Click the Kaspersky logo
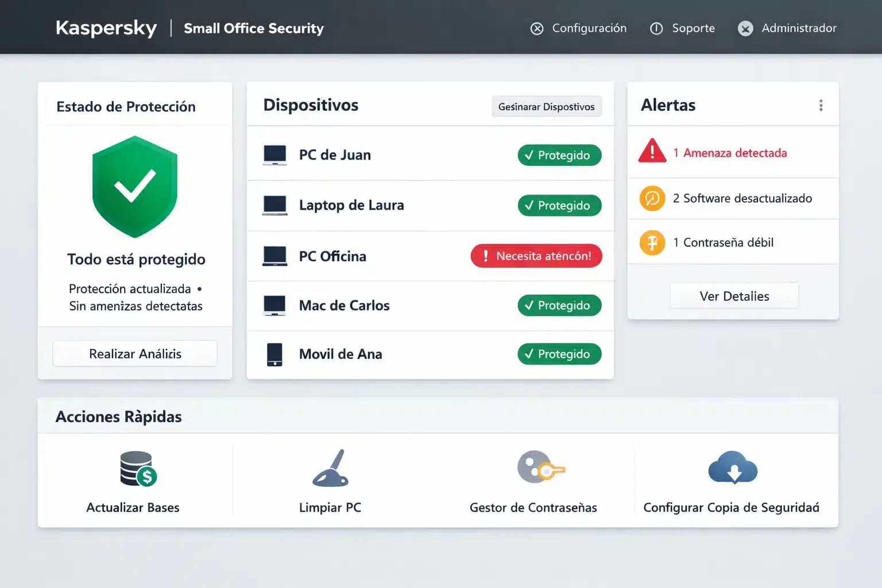Image resolution: width=882 pixels, height=588 pixels. pos(106,28)
